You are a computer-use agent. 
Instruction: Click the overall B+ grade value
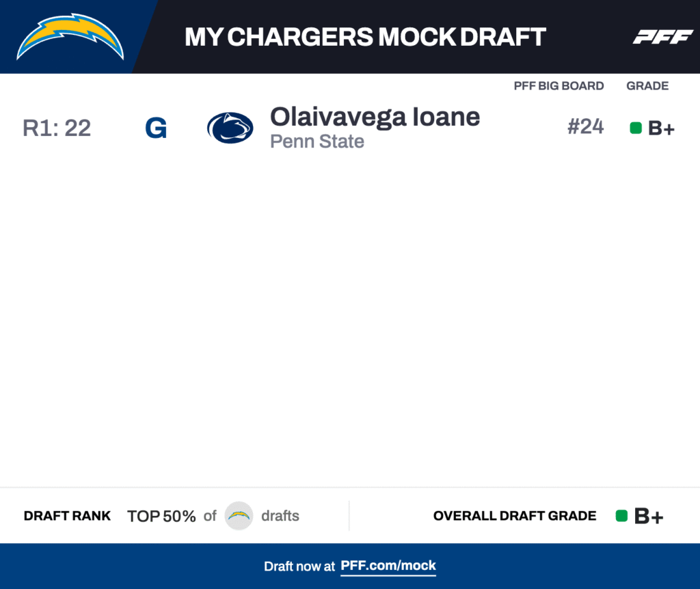649,517
